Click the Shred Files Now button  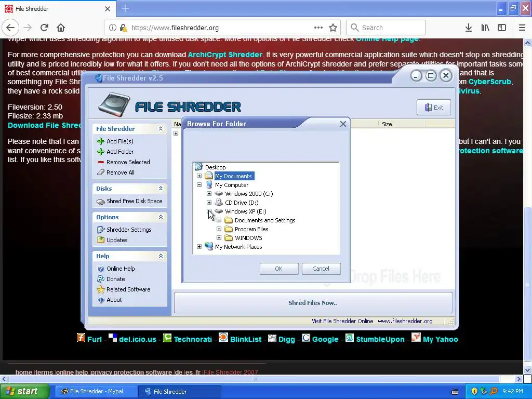[313, 303]
